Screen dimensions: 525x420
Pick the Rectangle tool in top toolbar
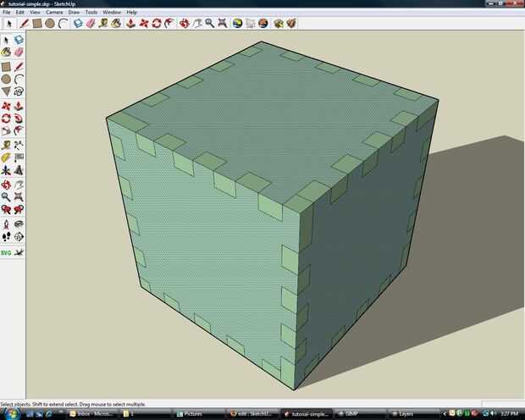pyautogui.click(x=37, y=24)
